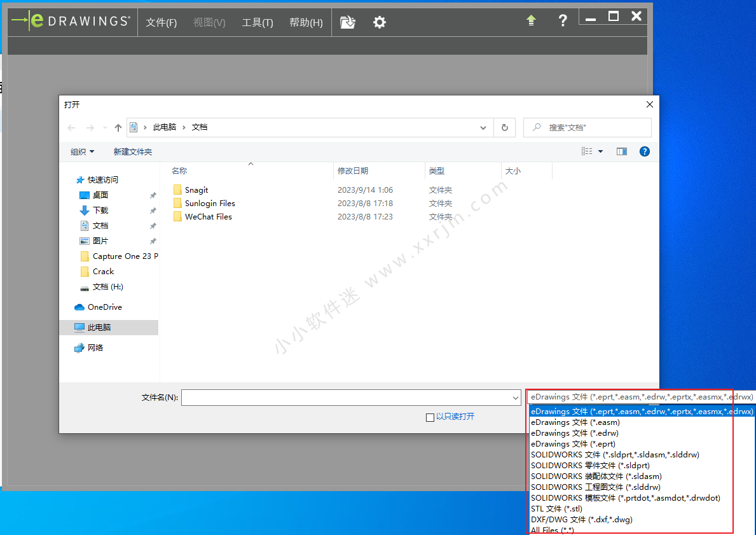Click 文档 in the address breadcrumb

pyautogui.click(x=200, y=127)
